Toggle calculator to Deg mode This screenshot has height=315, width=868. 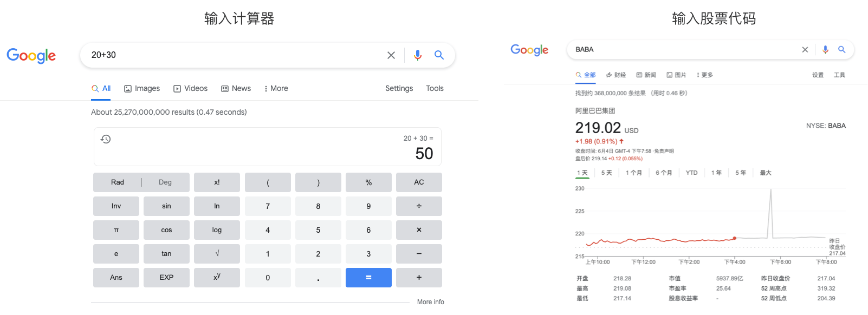[x=165, y=182]
